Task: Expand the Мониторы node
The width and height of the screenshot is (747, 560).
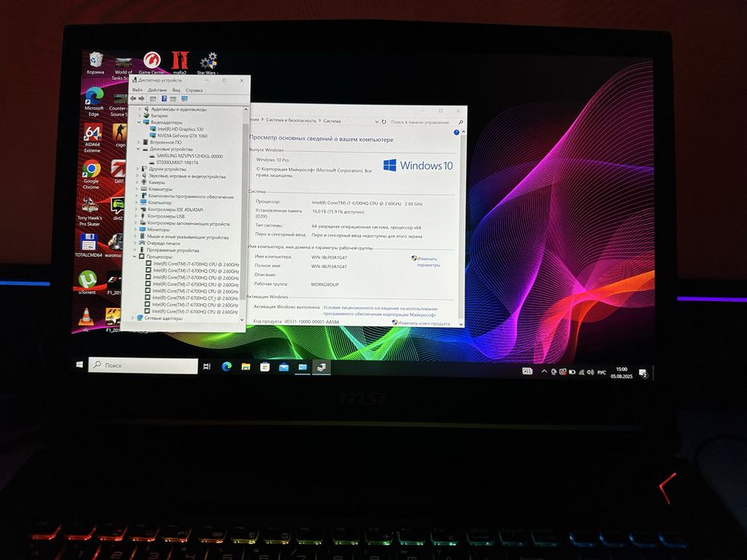Action: coord(136,230)
